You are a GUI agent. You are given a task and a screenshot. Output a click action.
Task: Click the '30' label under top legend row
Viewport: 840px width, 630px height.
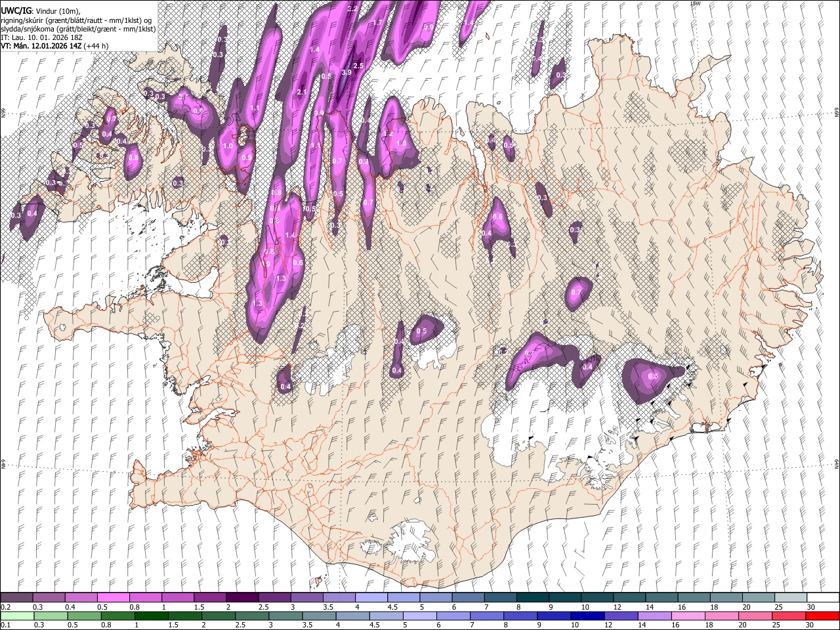click(810, 607)
